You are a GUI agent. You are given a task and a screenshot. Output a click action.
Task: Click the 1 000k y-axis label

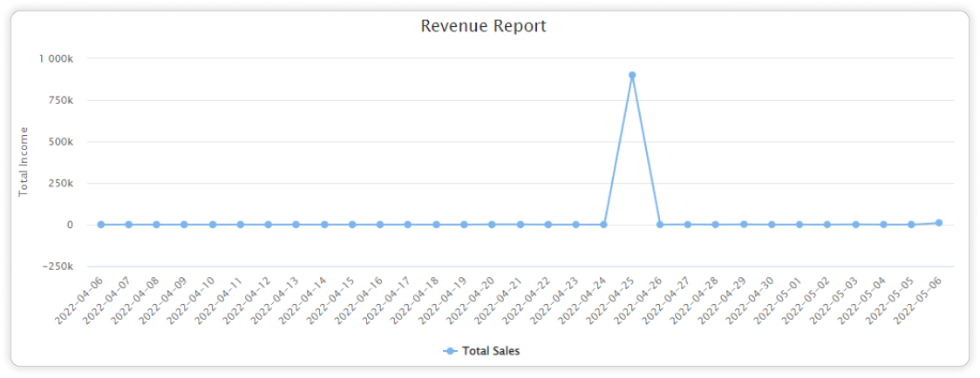click(56, 58)
